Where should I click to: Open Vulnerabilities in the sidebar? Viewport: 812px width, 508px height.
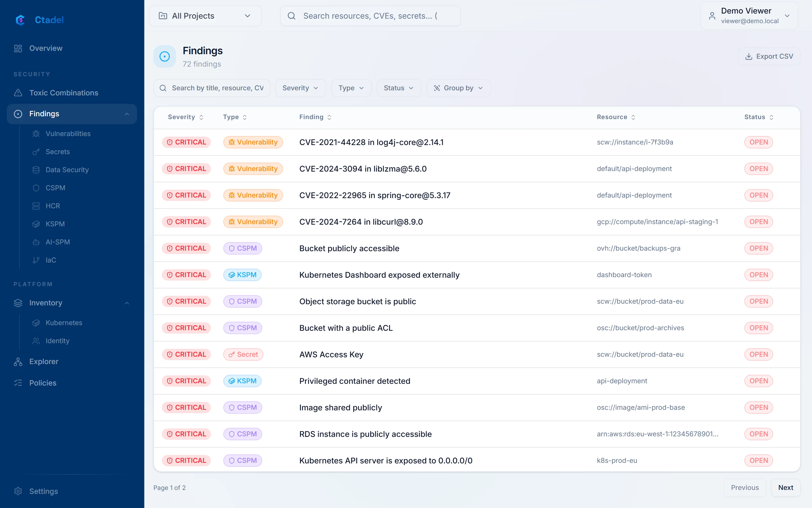(68, 134)
